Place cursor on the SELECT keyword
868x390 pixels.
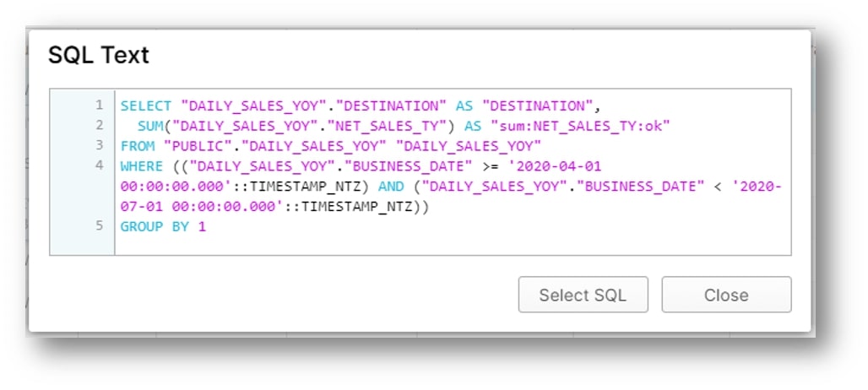pos(146,106)
